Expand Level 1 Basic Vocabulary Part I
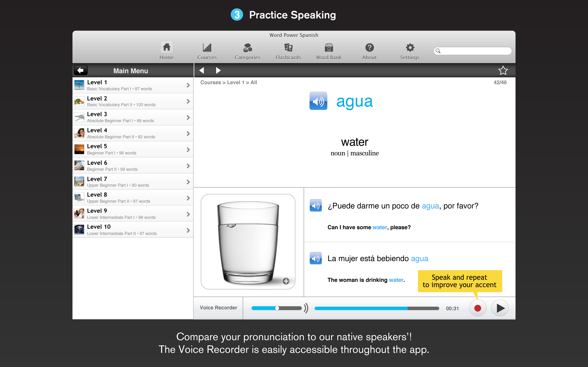588x367 pixels. point(188,85)
